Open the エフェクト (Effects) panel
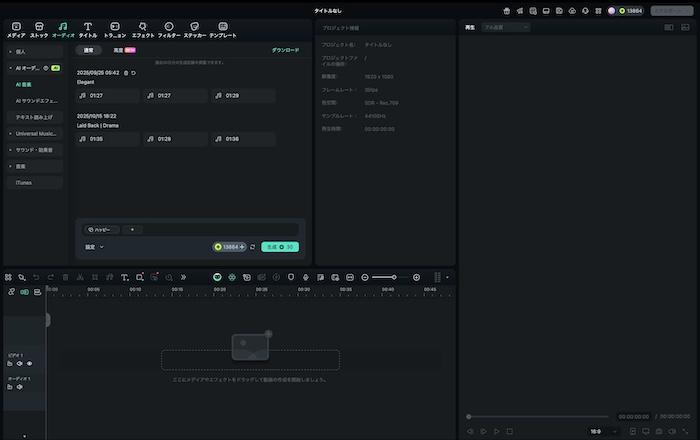700x440 pixels. tap(143, 29)
